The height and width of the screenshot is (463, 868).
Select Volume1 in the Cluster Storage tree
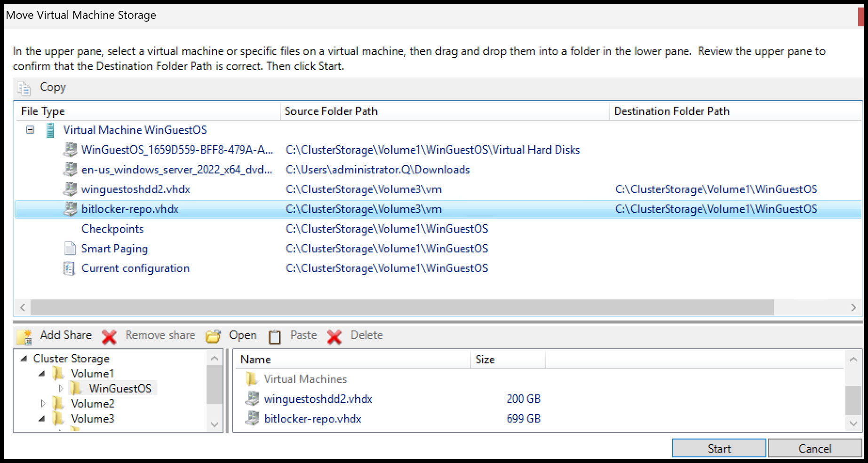pos(93,374)
